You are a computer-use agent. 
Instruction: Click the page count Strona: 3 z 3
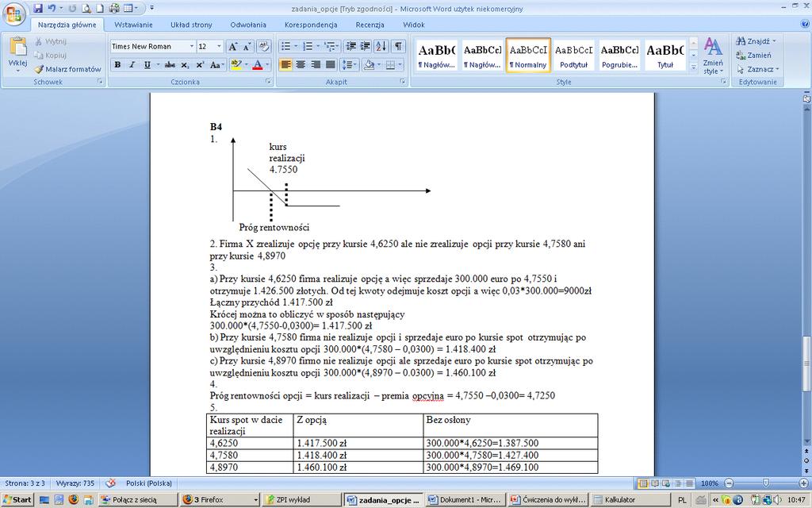click(25, 483)
